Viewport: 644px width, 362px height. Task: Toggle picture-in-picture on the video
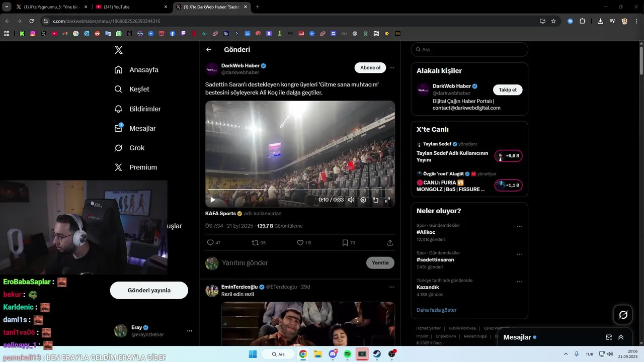coord(375,200)
